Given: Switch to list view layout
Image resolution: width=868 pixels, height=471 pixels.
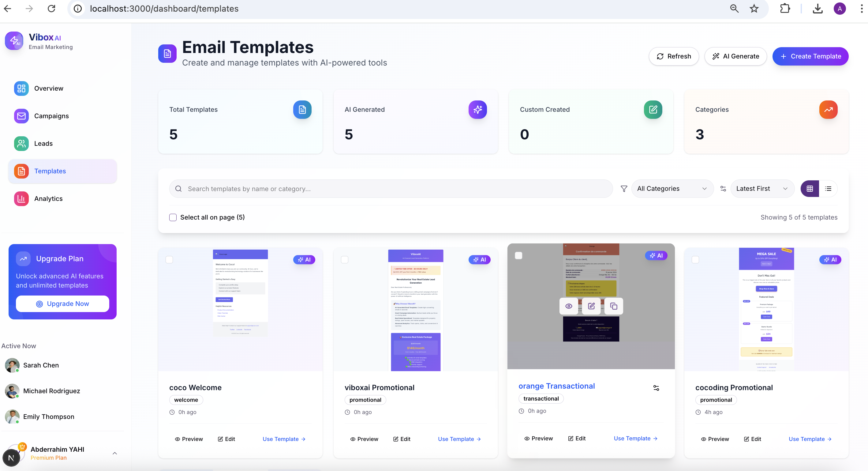Looking at the screenshot, I should [828, 189].
